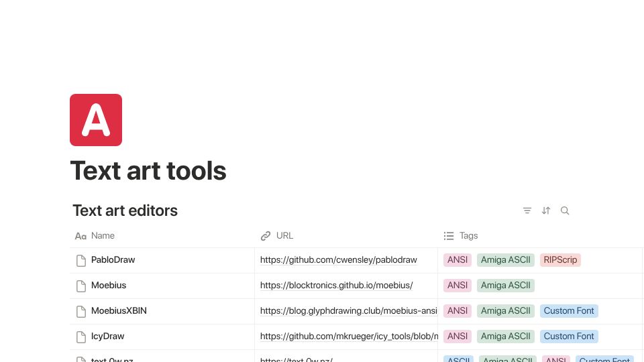Open the blocktronics Moebius URL
The height and width of the screenshot is (362, 644).
pos(336,286)
